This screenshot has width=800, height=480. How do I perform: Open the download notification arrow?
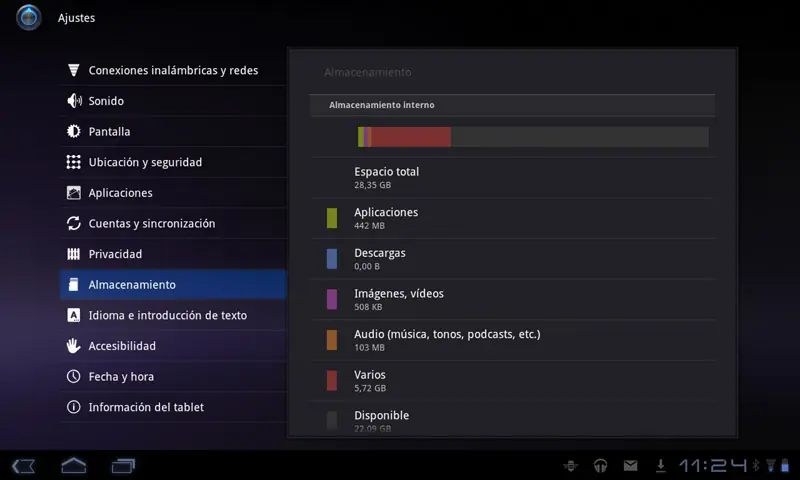[x=660, y=465]
